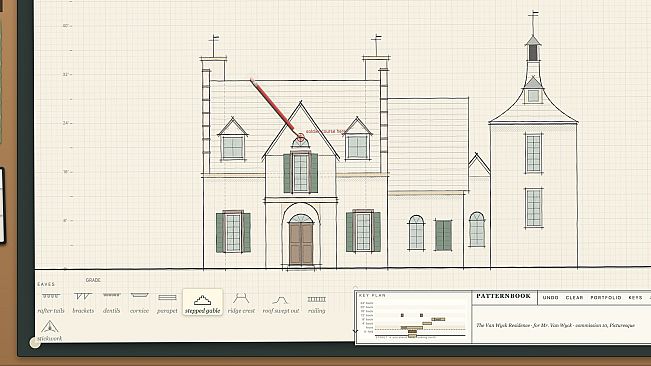Viewport: 651px width, 366px height.
Task: Click the round handle at the sheet corner
Action: coord(35,343)
